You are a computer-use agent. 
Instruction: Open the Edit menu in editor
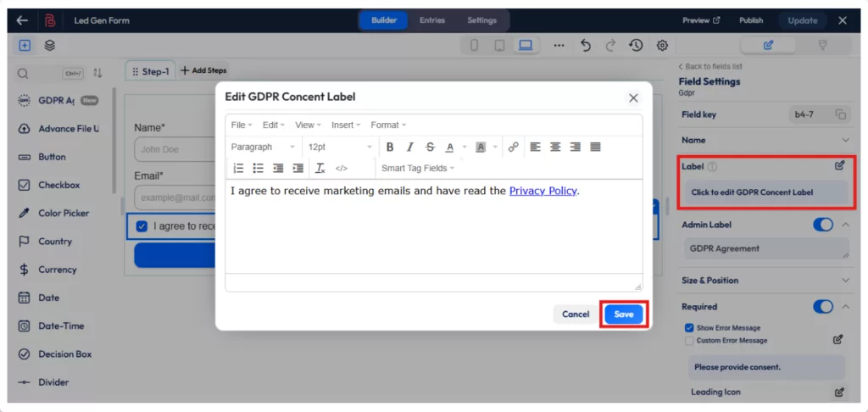[x=274, y=125]
